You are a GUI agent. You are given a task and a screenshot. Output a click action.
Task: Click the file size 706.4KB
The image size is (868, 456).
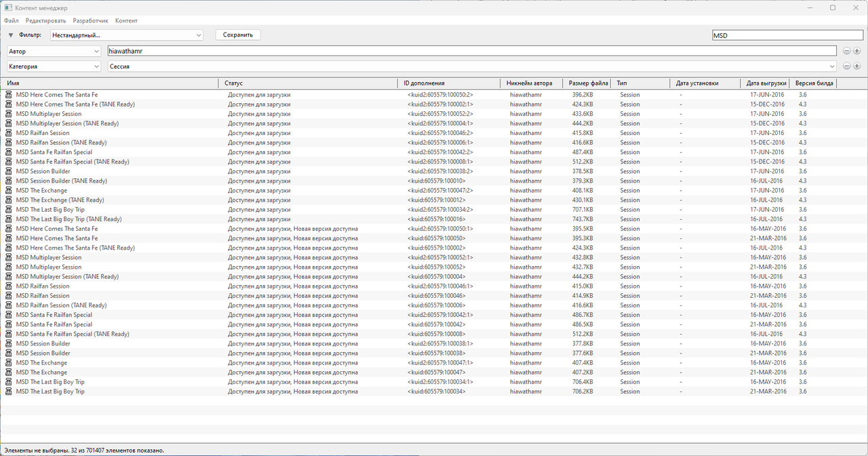point(583,382)
